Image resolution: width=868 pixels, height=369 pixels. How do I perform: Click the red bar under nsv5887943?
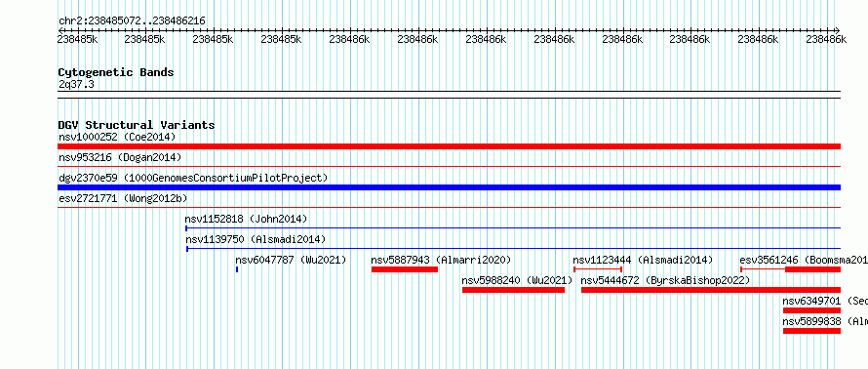pos(405,269)
